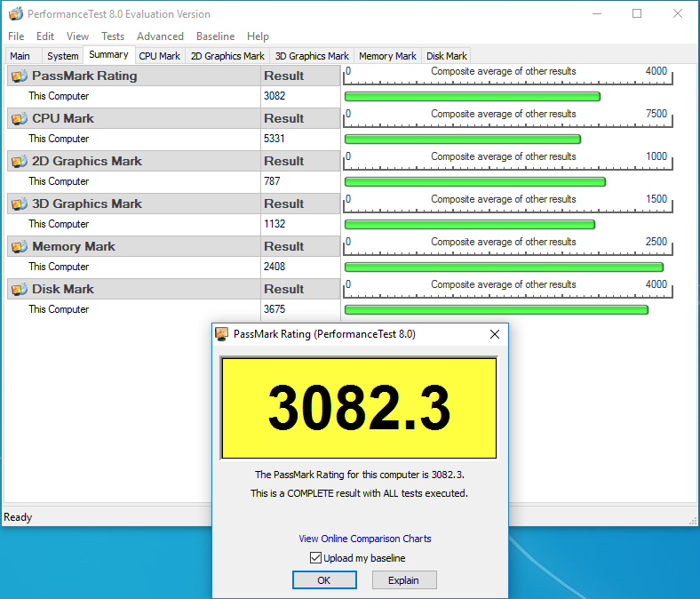
Task: Click the 3D Graphics Mark header label
Action: 86,204
